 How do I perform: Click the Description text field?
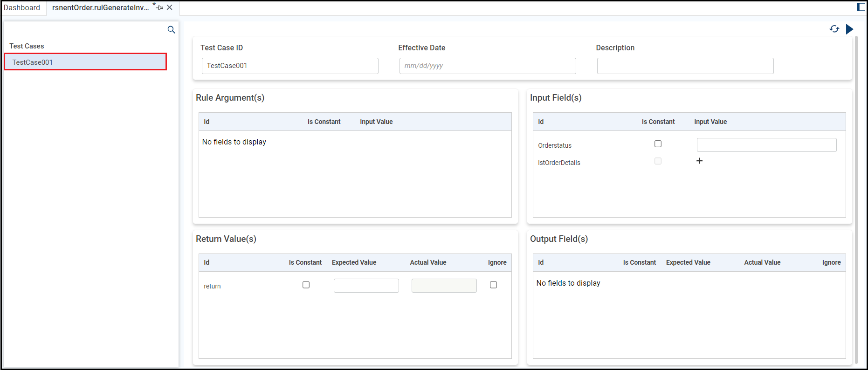click(685, 66)
